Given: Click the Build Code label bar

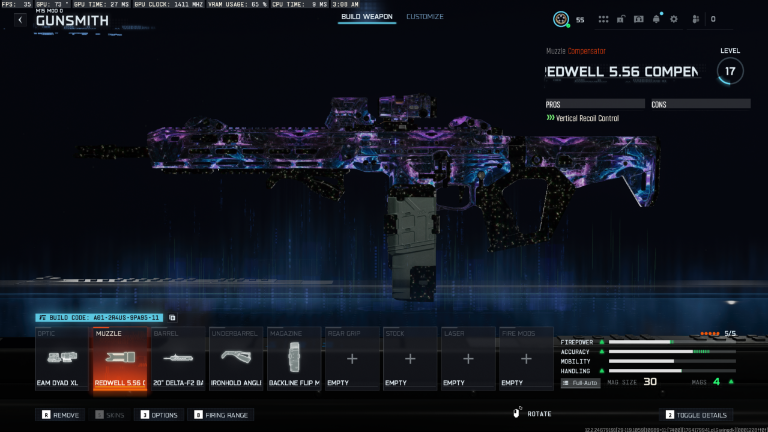Looking at the screenshot, I should coord(99,317).
